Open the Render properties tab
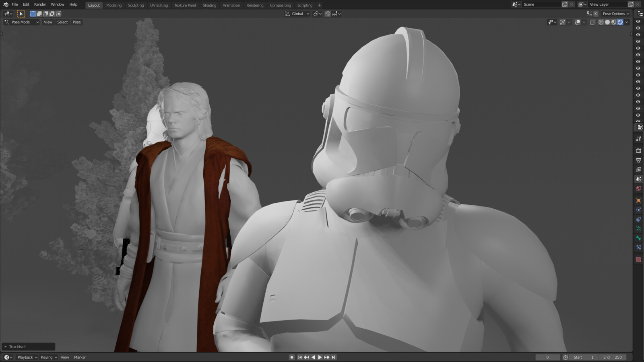Viewport: 644px width, 362px height. 638,150
